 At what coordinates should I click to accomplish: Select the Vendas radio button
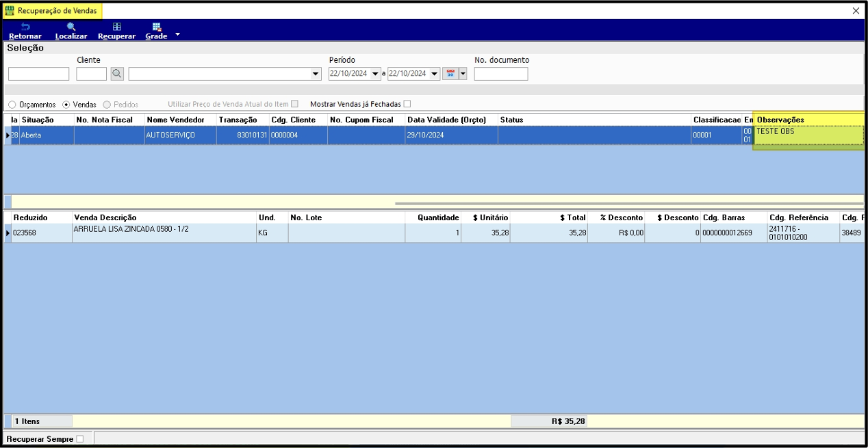66,105
